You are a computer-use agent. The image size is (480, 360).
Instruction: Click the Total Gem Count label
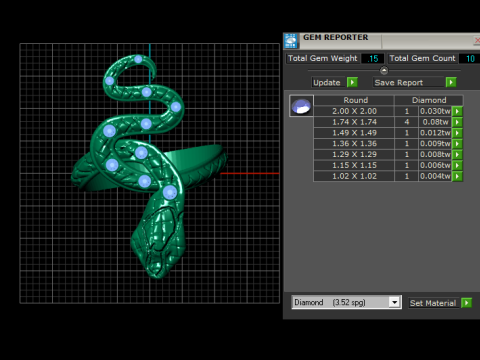coord(422,58)
